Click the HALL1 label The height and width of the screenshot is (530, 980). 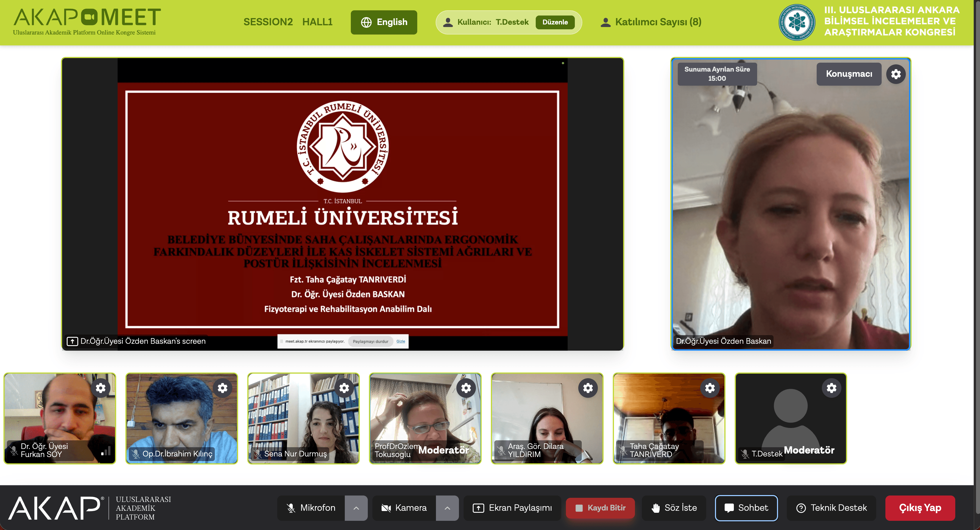[317, 22]
